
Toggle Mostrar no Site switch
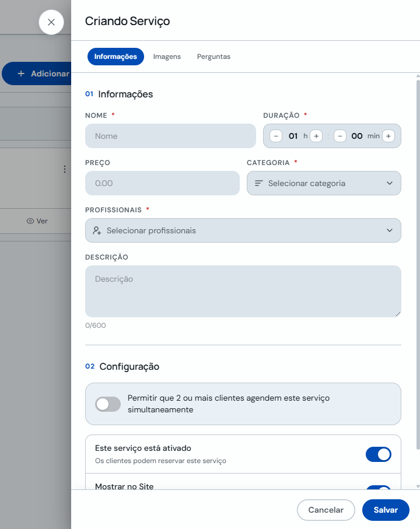[379, 488]
